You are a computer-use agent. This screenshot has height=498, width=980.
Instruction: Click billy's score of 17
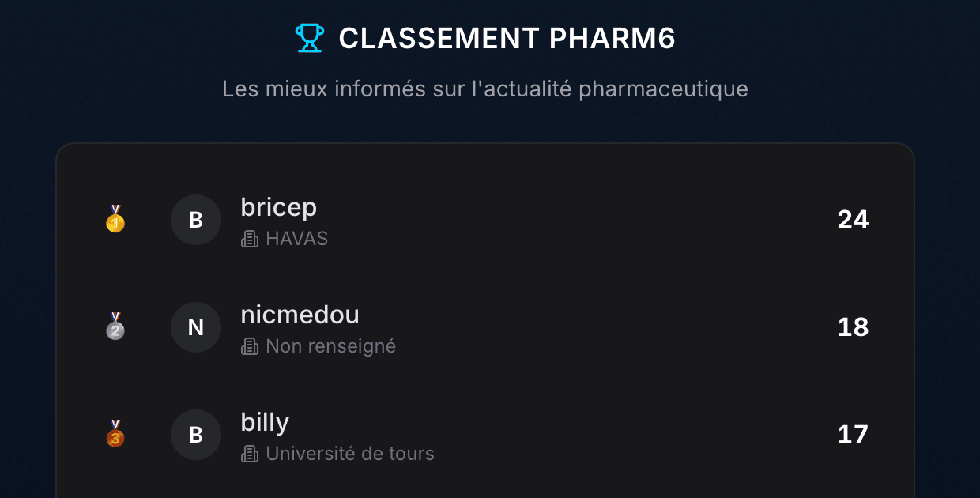(x=853, y=435)
